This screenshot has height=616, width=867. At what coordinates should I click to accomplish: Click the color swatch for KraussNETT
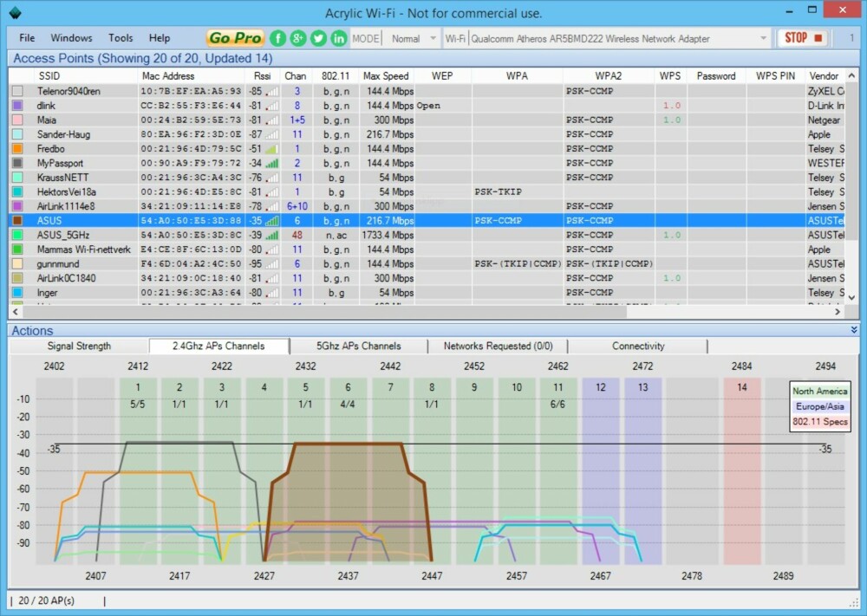[17, 177]
